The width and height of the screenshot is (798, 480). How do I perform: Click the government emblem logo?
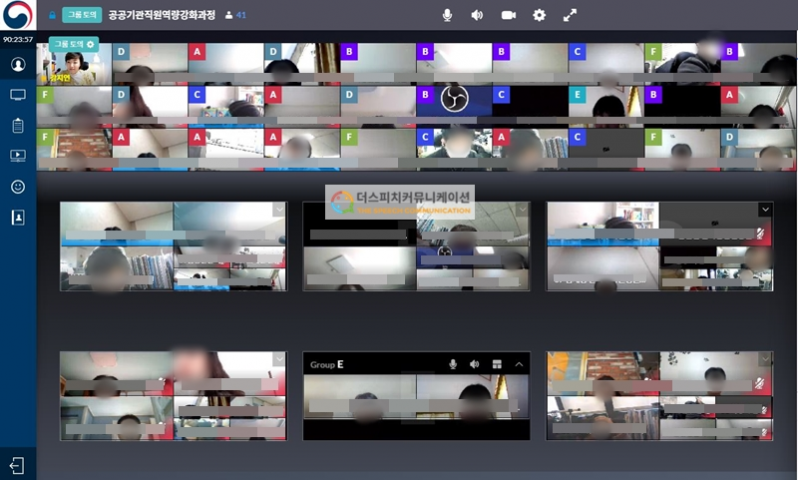pos(18,15)
